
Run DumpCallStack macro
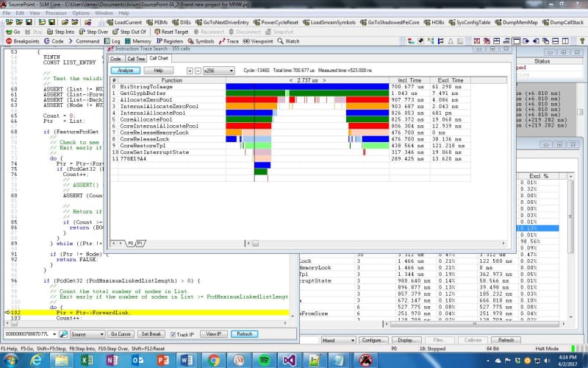click(563, 22)
